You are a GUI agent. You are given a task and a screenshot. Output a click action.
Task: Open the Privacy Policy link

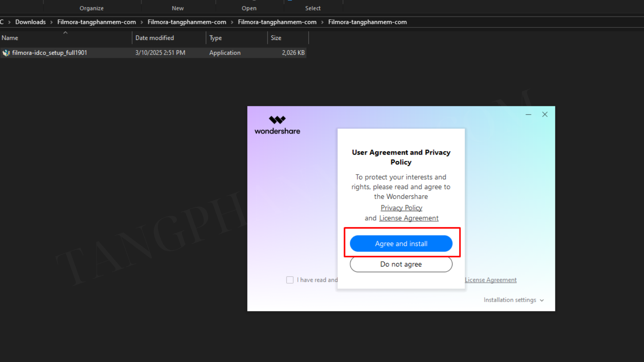pyautogui.click(x=401, y=208)
